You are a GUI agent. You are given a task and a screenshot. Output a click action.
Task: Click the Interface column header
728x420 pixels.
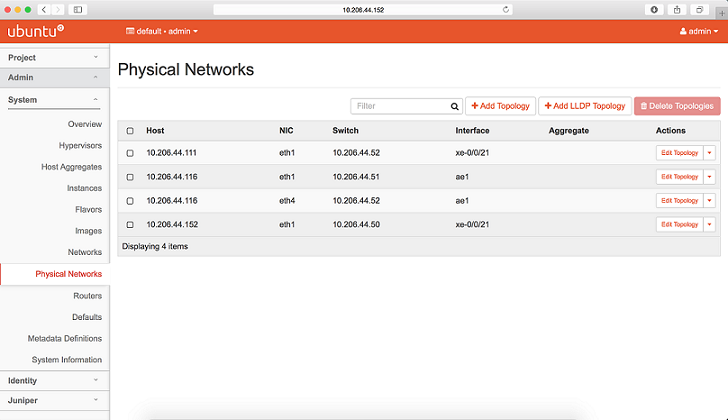pos(472,130)
